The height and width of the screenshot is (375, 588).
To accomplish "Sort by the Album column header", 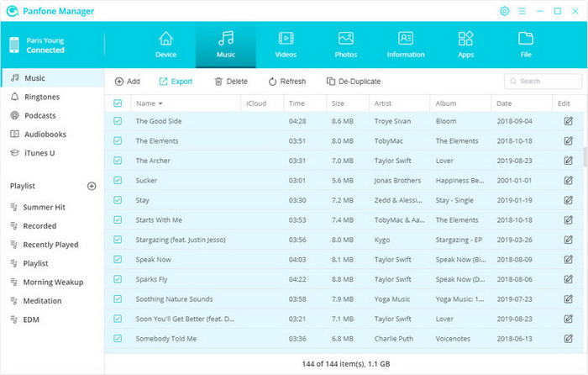I will coord(460,103).
